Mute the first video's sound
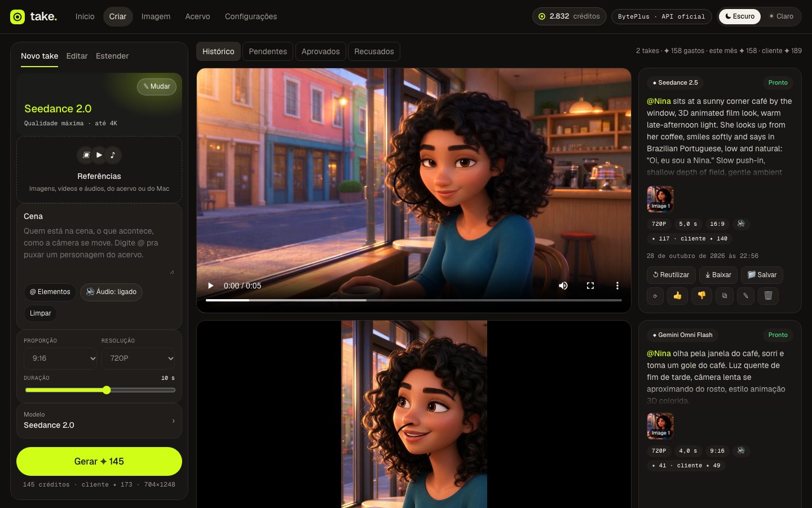This screenshot has width=812, height=508. click(x=563, y=286)
